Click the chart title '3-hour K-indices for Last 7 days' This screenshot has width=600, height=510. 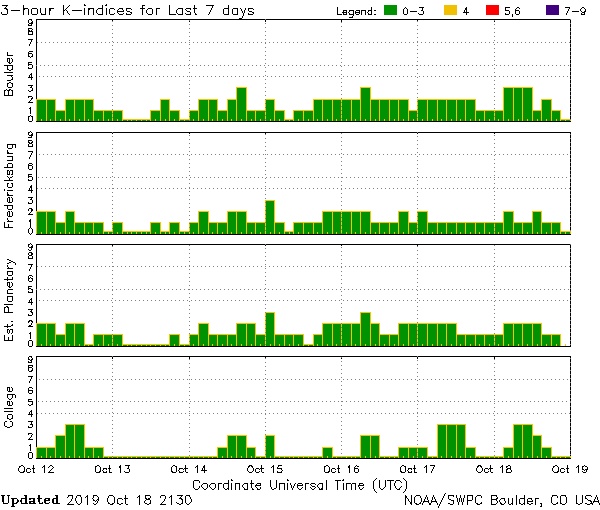[127, 10]
